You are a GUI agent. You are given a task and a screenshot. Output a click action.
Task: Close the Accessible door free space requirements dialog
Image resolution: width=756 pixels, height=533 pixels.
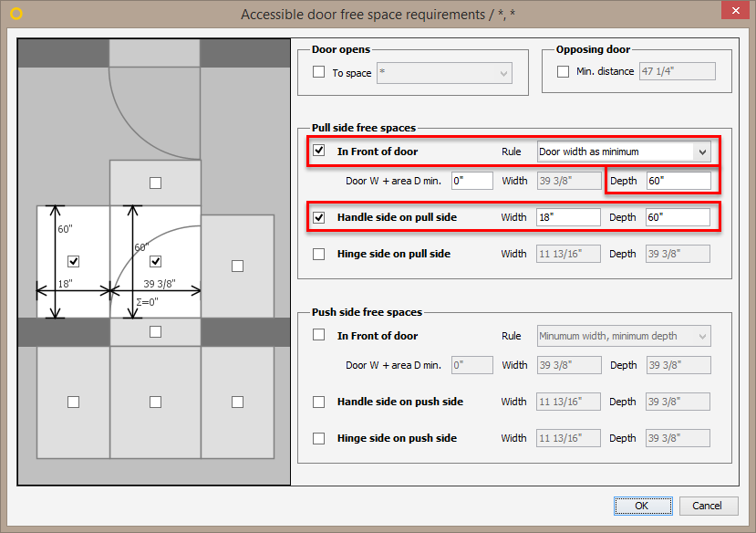(x=737, y=11)
